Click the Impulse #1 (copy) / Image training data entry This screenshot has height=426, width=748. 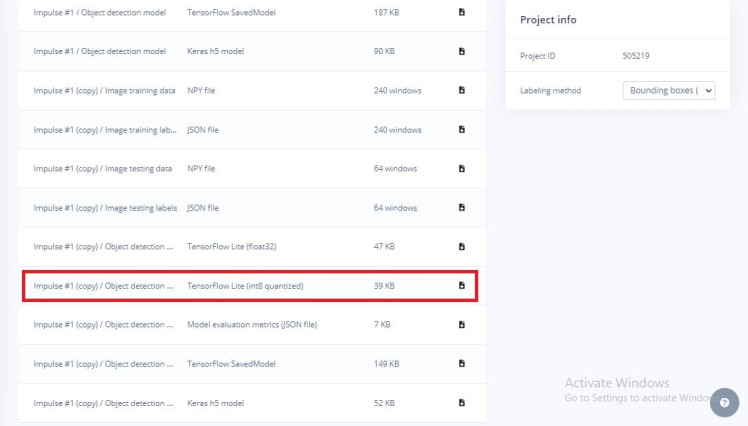[104, 90]
